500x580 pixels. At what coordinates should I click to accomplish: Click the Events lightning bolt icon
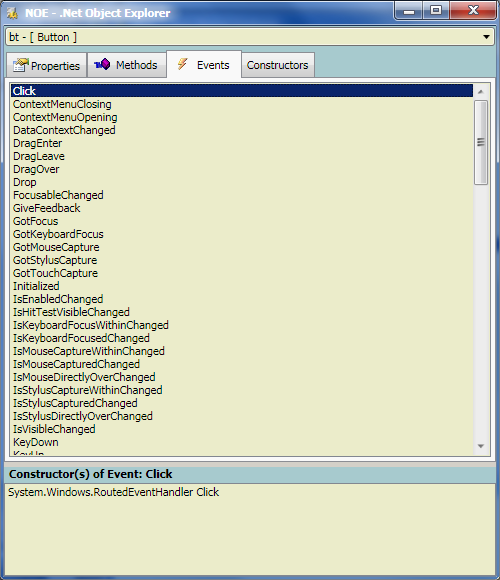[182, 64]
